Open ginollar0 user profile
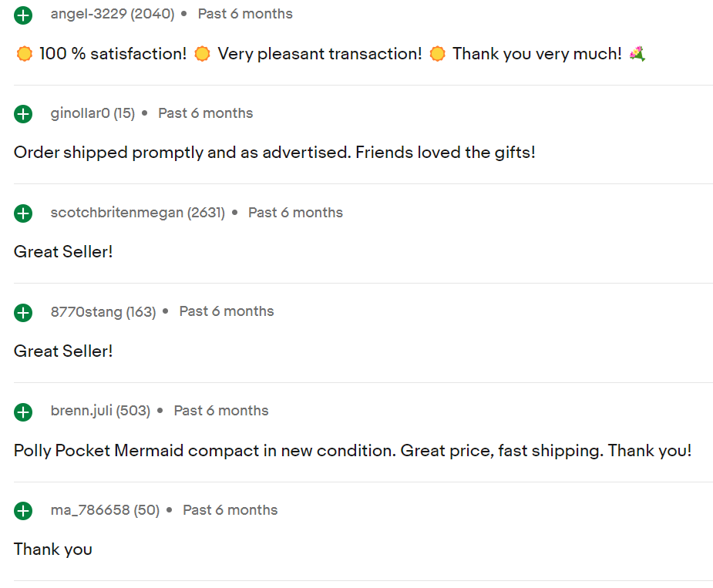 (80, 113)
